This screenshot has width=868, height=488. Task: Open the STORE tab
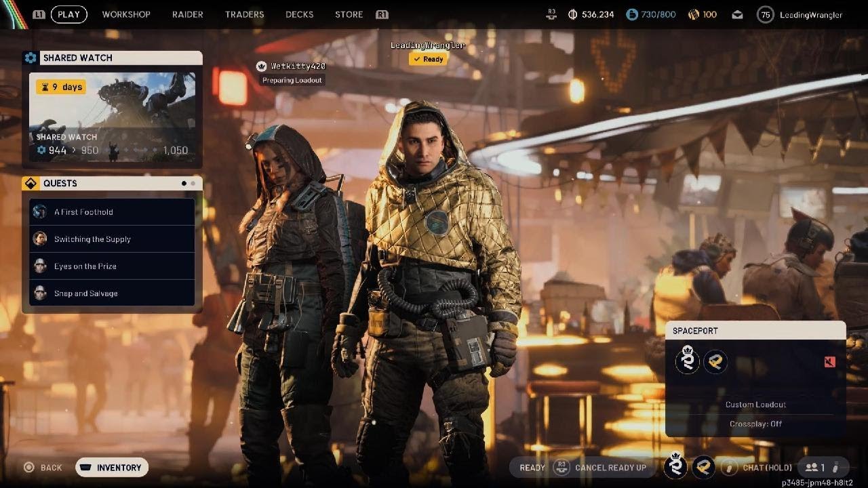[349, 14]
